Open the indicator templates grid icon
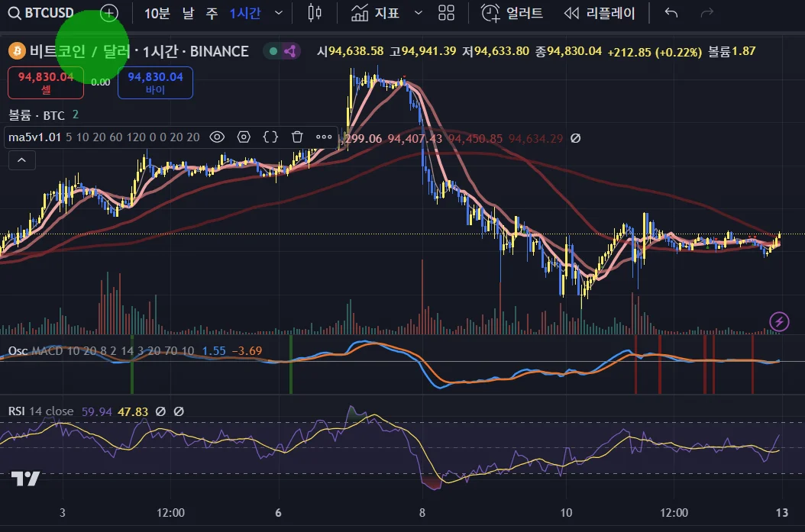This screenshot has width=805, height=532. (446, 13)
